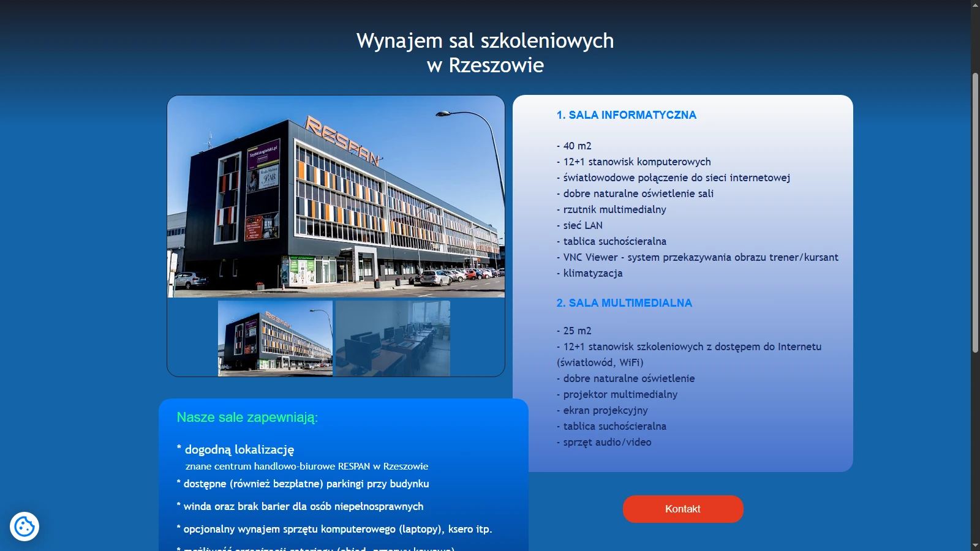The width and height of the screenshot is (980, 551).
Task: Click the '2. SALA MULTIMEDIALNA' heading
Action: (624, 303)
